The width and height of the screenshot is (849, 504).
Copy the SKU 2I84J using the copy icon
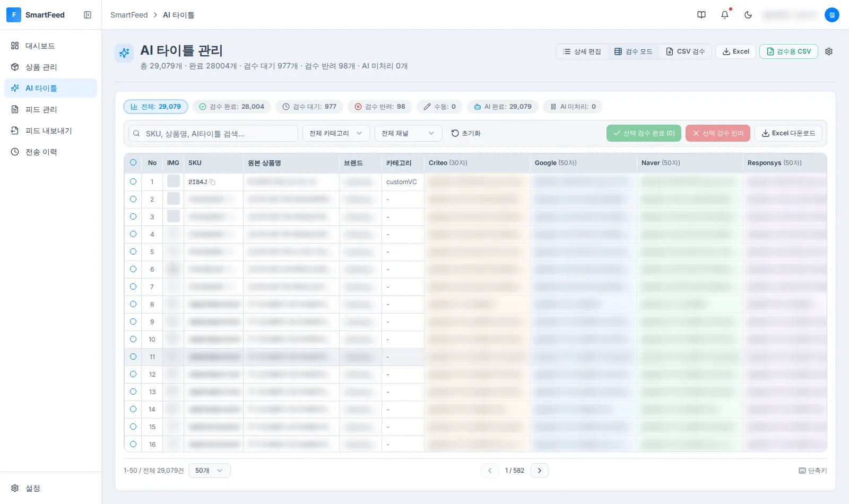pyautogui.click(x=212, y=182)
